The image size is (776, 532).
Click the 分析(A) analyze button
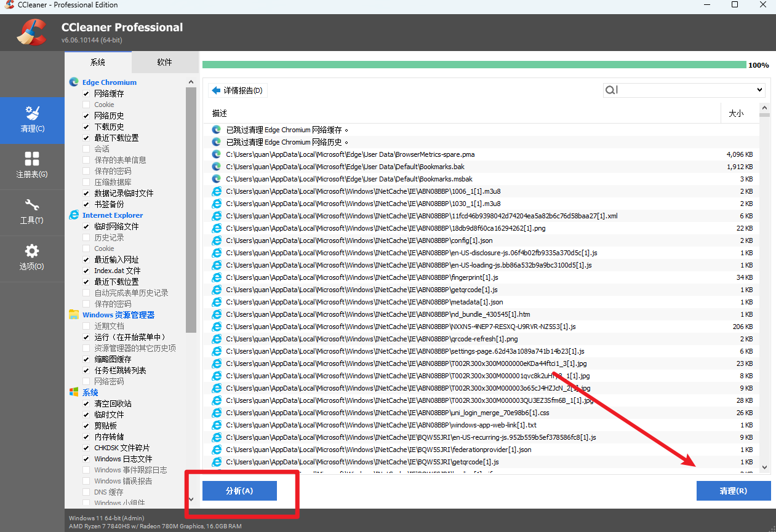pos(239,491)
